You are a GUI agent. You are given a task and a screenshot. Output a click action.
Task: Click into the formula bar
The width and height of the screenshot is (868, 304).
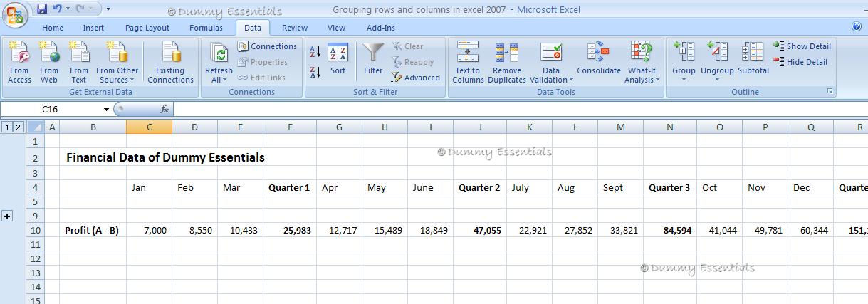coord(521,109)
